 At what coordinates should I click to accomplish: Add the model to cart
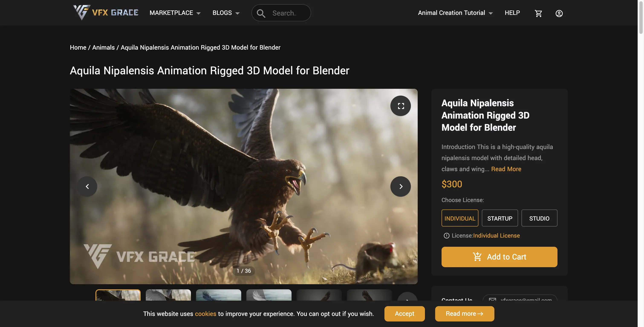click(499, 257)
